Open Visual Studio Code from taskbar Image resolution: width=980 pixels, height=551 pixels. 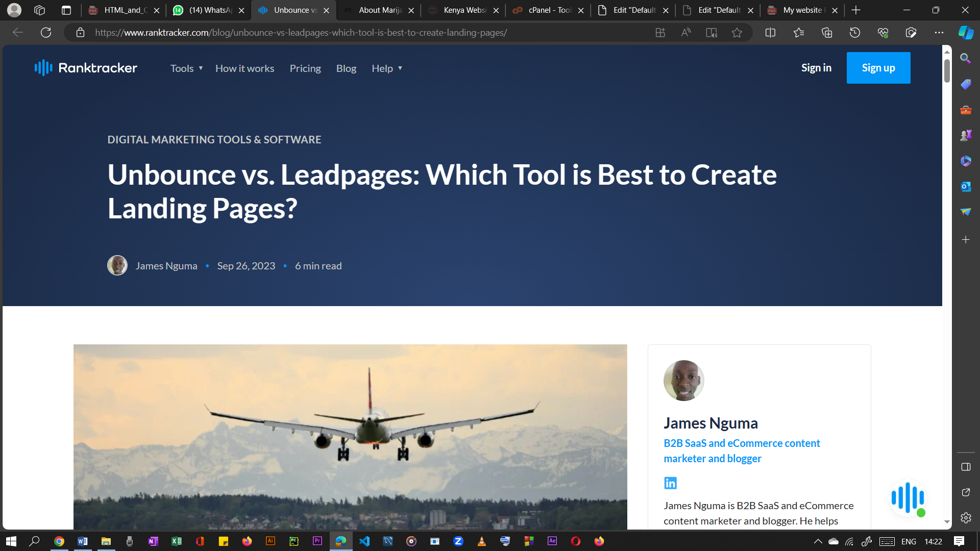click(364, 541)
